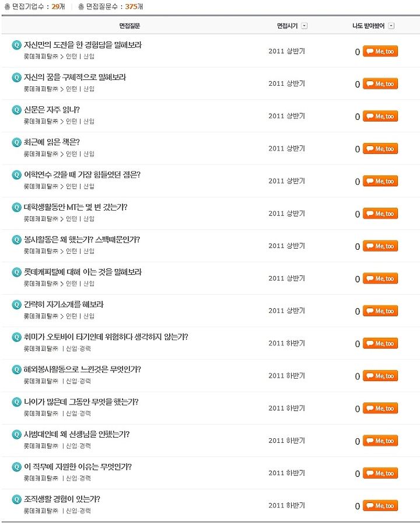Viewport: 420px width, 524px height.
Task: Click the 면접질문 column header
Action: point(129,26)
